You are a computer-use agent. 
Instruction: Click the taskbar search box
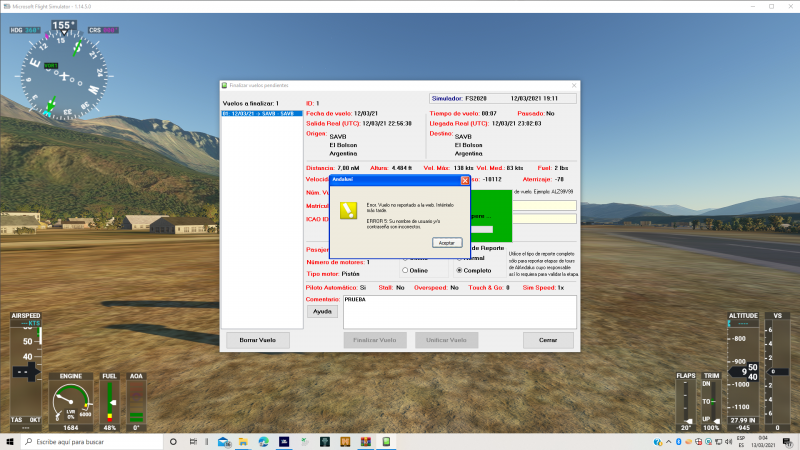pyautogui.click(x=92, y=442)
